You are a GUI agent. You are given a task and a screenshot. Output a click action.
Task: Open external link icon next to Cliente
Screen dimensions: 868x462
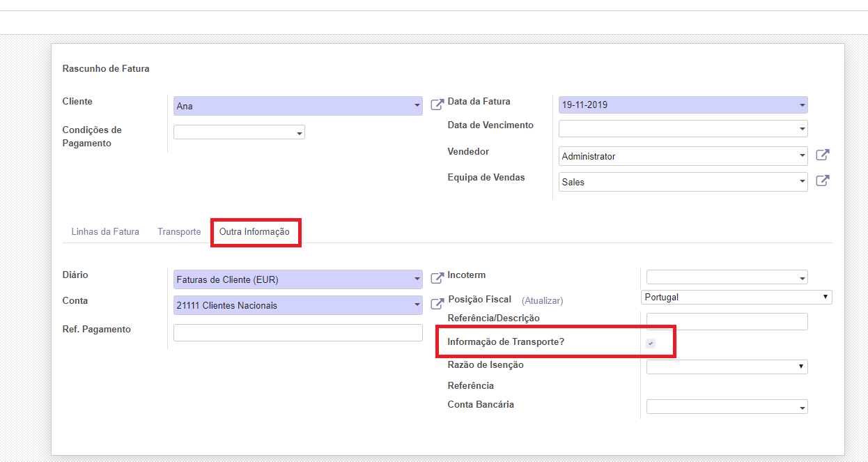tap(437, 105)
